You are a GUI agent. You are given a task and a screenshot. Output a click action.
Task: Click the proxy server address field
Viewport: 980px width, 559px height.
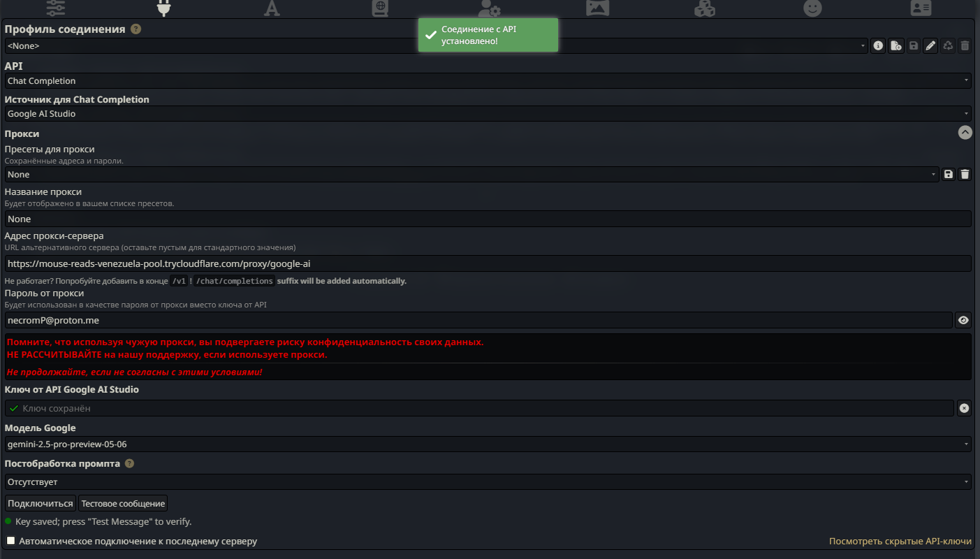488,263
